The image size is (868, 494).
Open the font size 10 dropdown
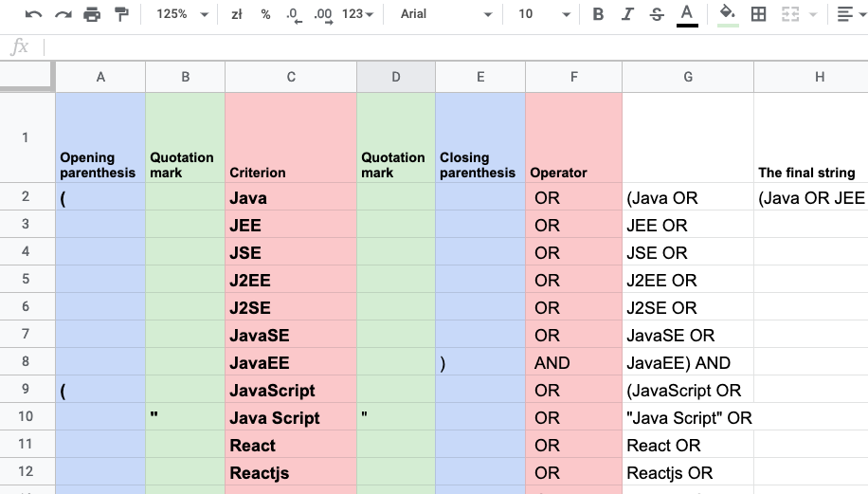(544, 14)
